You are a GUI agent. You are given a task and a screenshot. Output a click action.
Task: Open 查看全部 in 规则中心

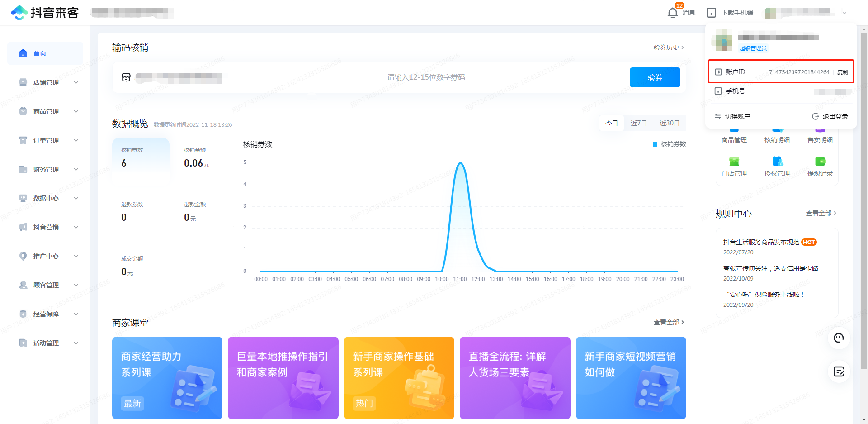point(821,213)
